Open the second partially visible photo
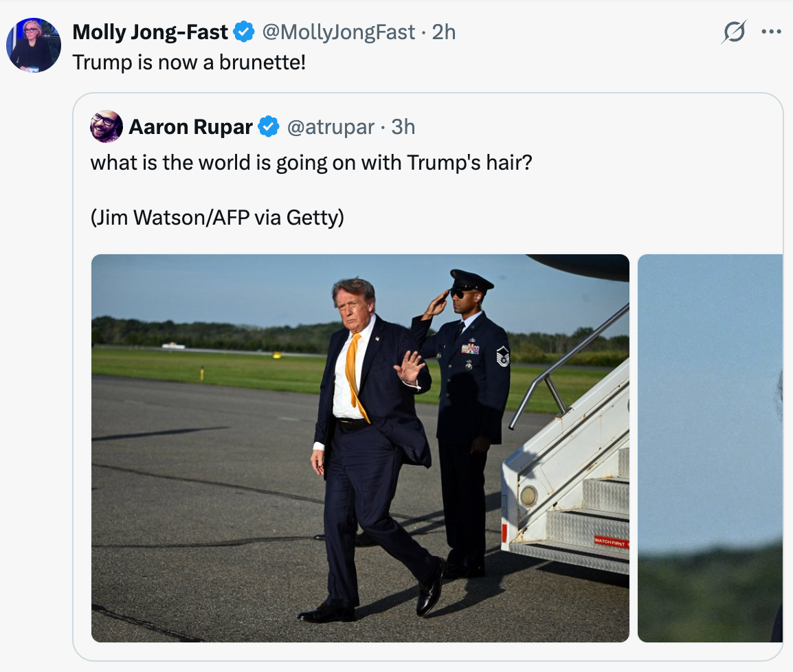793x672 pixels. pos(710,448)
